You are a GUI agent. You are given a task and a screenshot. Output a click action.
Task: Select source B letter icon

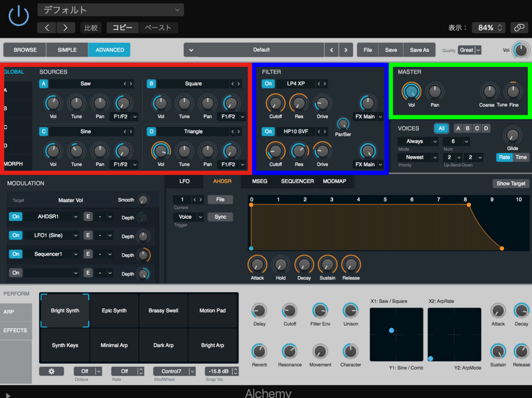coord(151,84)
